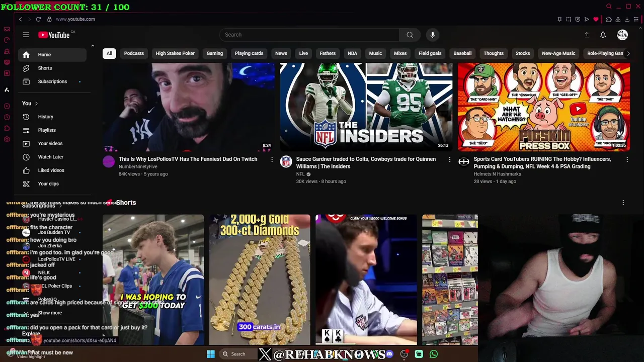View site lock information icon
Viewport: 644px width, 362px height.
tap(49, 19)
